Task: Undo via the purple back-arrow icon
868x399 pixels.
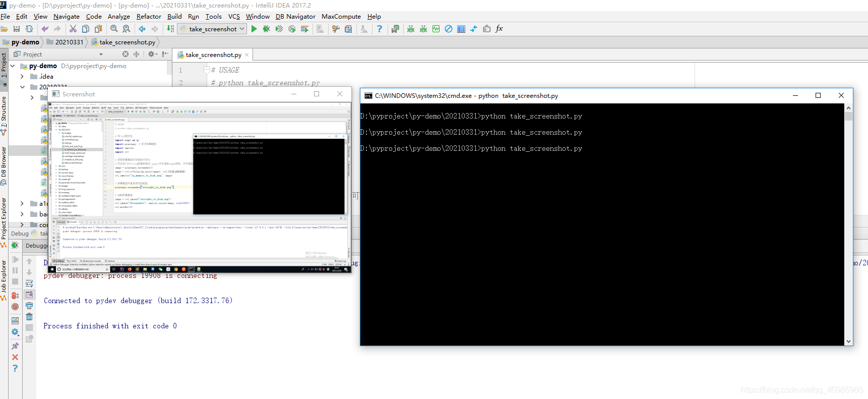Action: [x=45, y=29]
